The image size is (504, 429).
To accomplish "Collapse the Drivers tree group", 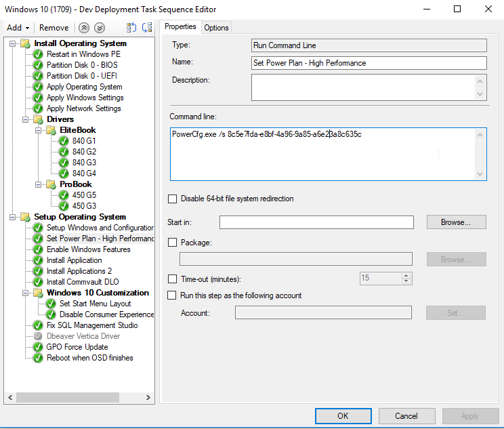I will pyautogui.click(x=25, y=119).
